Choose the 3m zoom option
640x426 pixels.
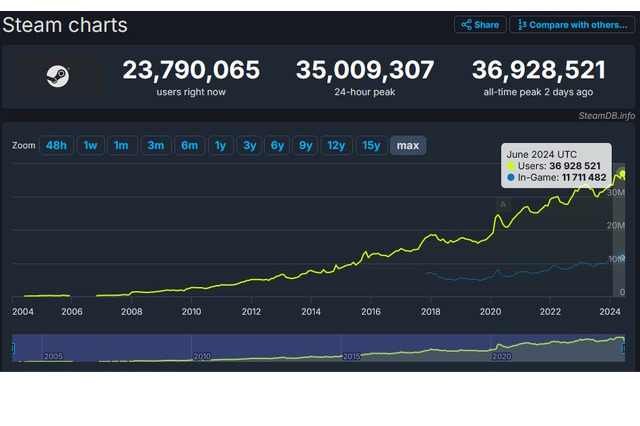[155, 146]
